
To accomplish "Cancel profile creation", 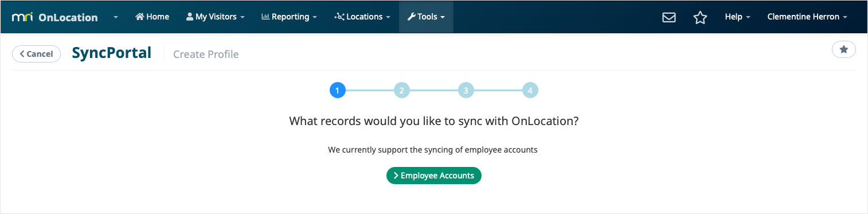I will tap(36, 54).
